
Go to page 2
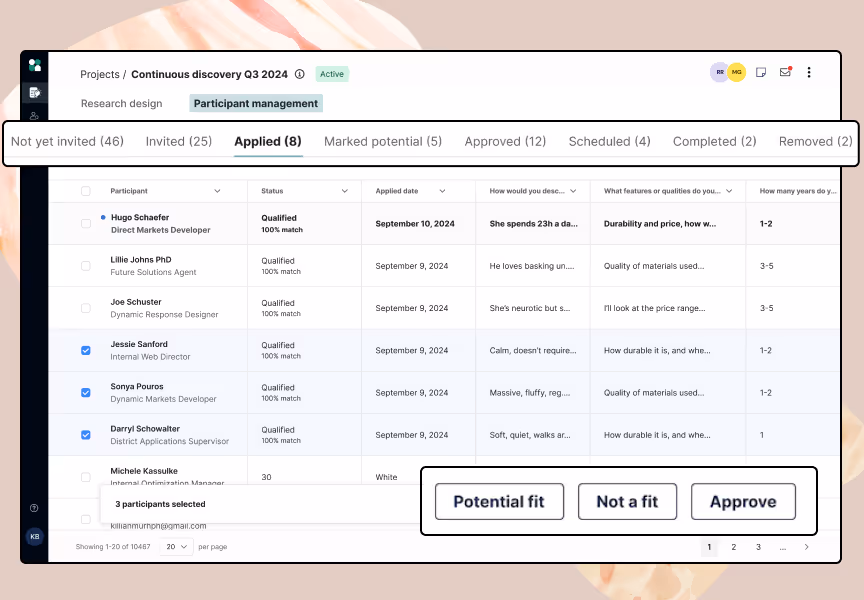tap(733, 547)
